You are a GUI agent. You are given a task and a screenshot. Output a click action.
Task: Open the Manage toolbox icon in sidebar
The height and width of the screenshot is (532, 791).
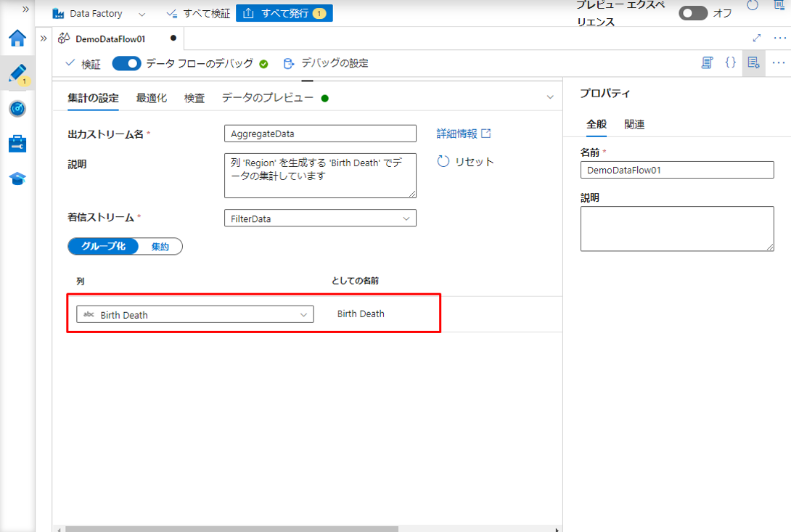(x=17, y=144)
